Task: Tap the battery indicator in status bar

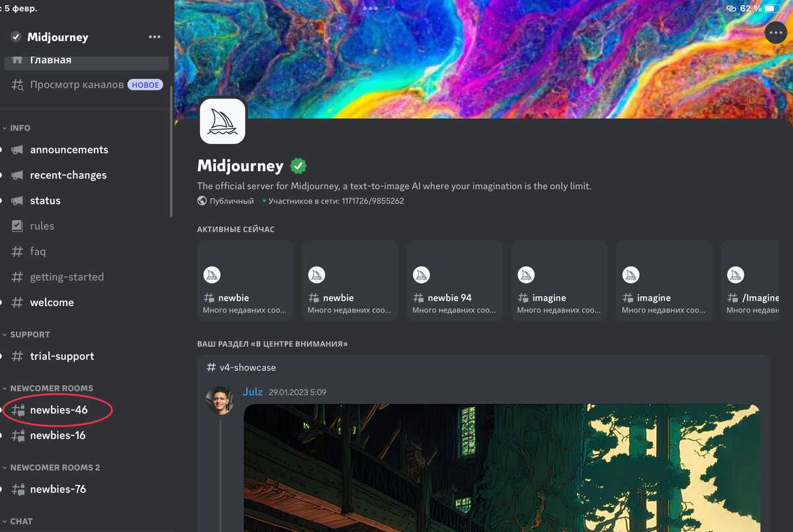Action: (773, 9)
